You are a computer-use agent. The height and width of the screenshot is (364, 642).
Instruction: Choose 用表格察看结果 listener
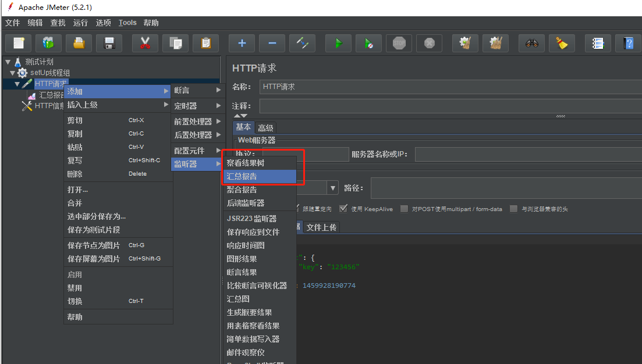coord(260,326)
